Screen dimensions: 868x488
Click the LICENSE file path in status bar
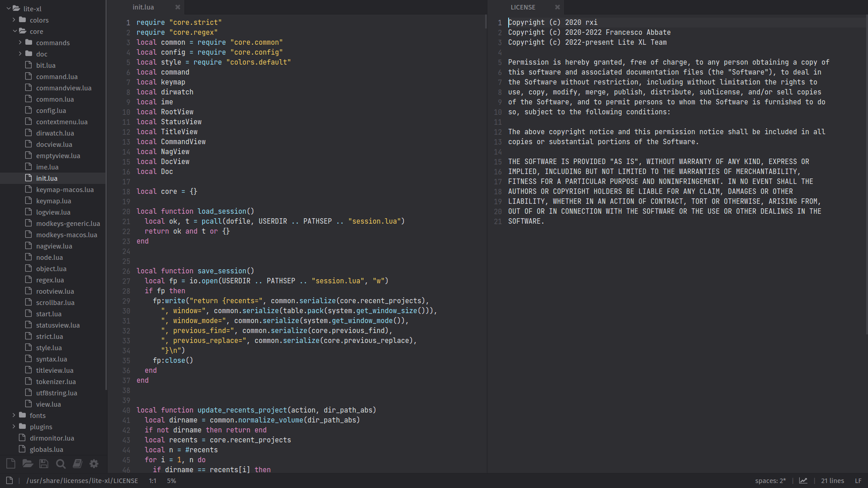82,481
